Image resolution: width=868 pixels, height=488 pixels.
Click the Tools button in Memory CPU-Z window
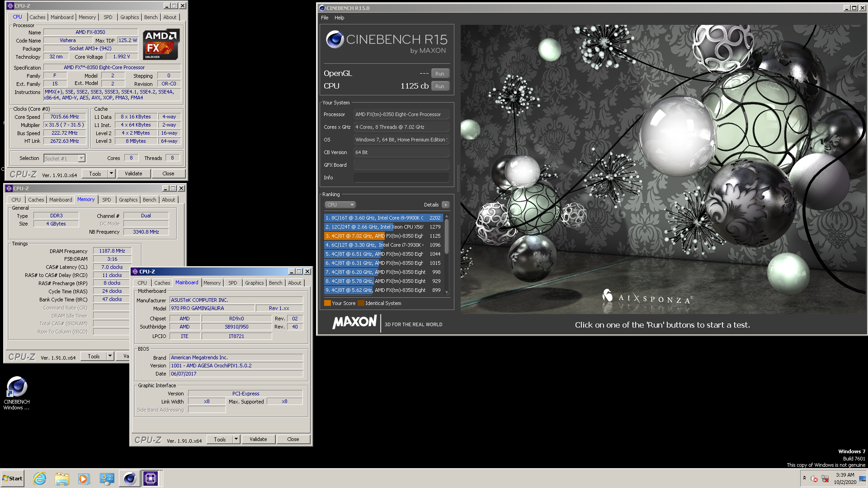tap(94, 356)
